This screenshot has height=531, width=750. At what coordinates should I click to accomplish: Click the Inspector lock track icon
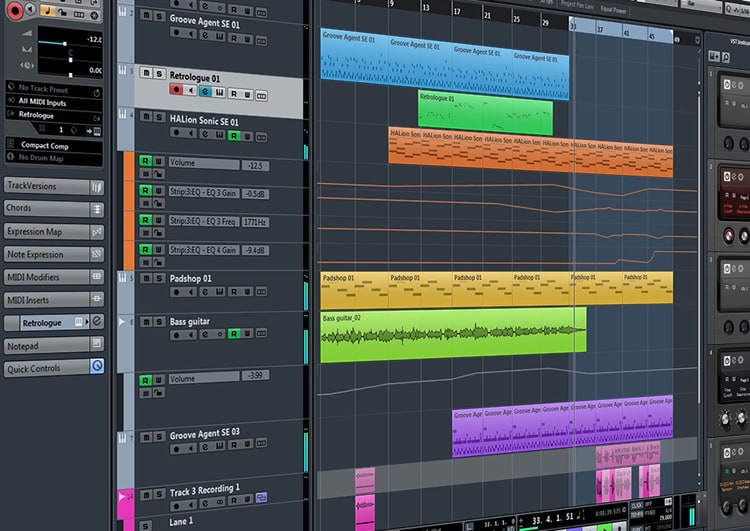63,12
